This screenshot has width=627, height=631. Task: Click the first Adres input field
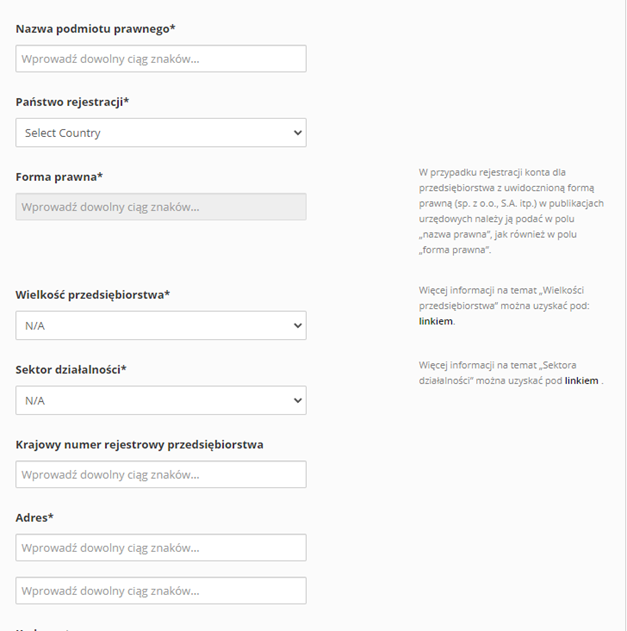(x=161, y=548)
